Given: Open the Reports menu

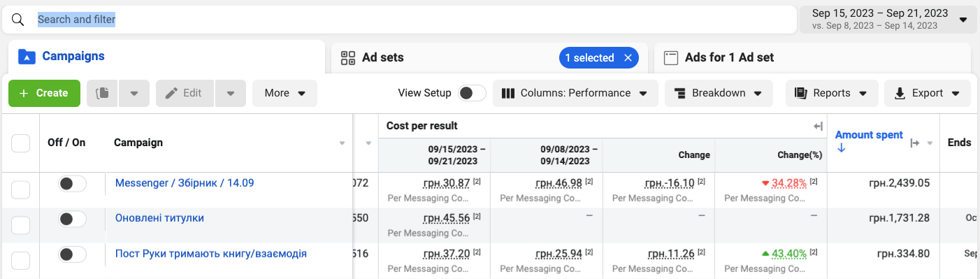Looking at the screenshot, I should coord(832,93).
